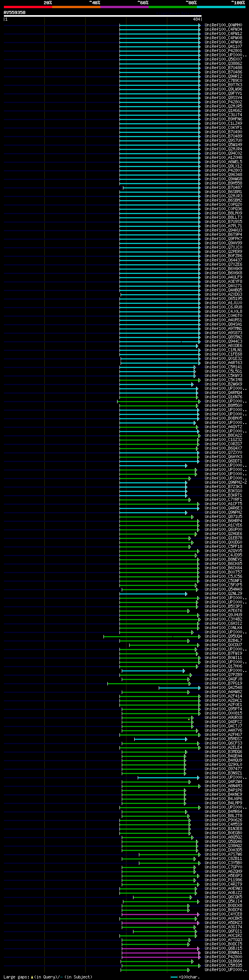
Task: Select the label UniRef100_C5MID5
Action: (x=223, y=965)
